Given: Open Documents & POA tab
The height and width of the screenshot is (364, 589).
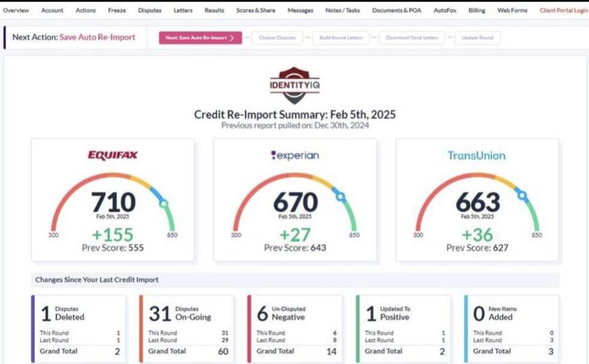Looking at the screenshot, I should 397,11.
